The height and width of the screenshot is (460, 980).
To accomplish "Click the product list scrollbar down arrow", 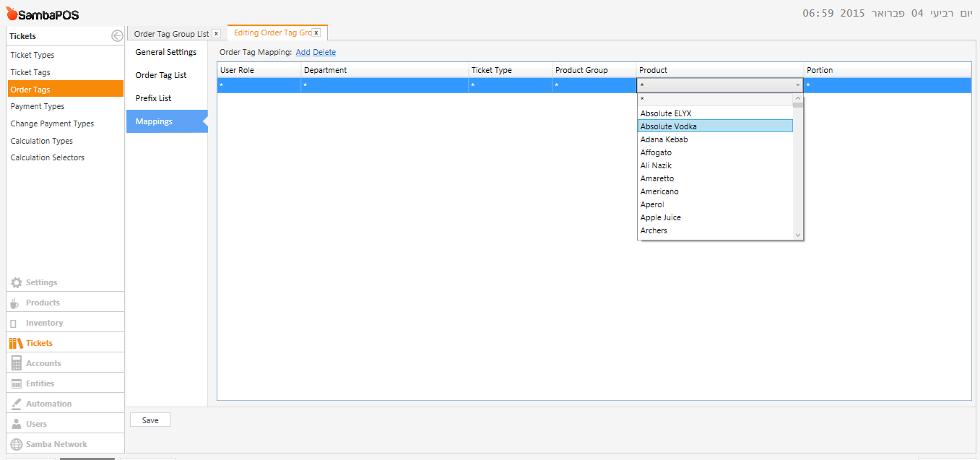I will 798,235.
